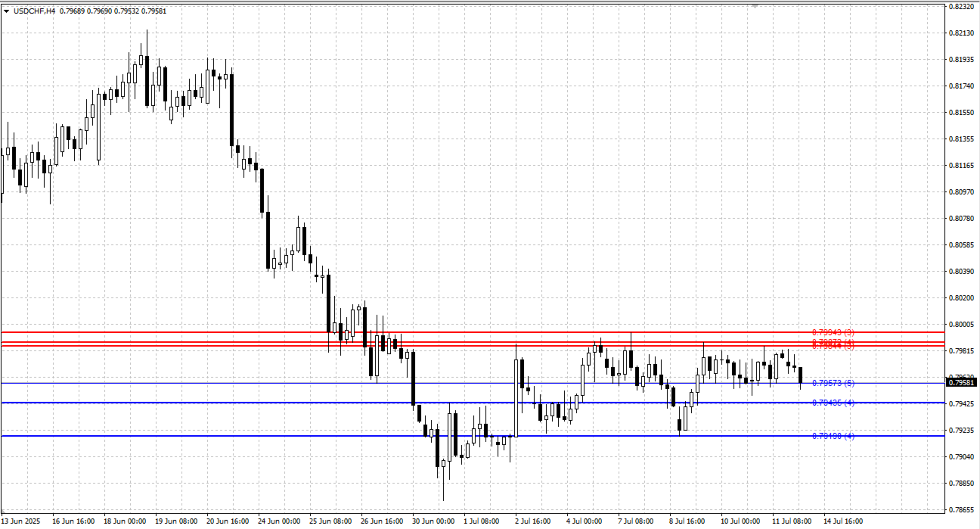
Task: Click price scale value 0.79040
Action: coord(962,457)
